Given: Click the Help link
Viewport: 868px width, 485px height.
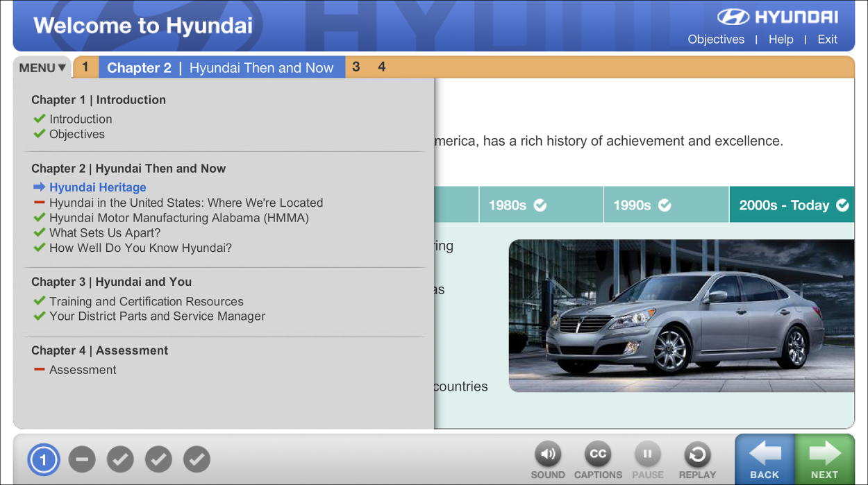Looking at the screenshot, I should 781,40.
